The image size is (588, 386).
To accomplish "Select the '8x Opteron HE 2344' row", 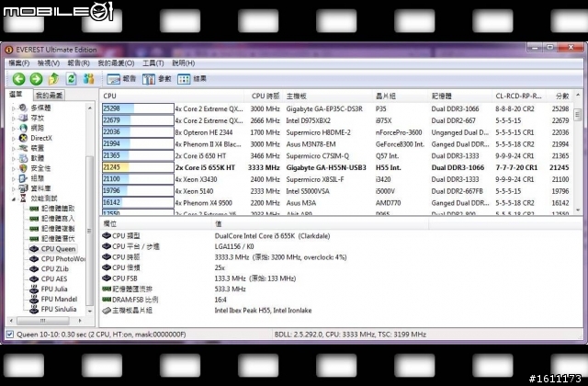I will click(336, 132).
